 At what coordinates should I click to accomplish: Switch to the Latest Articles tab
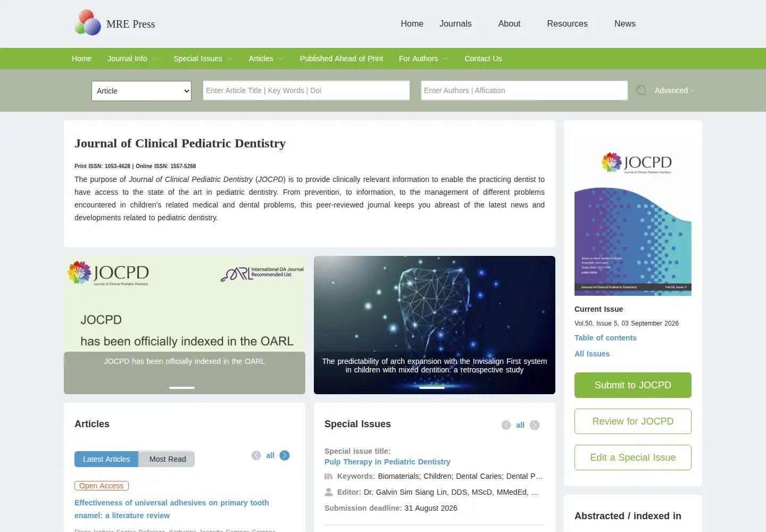(x=106, y=459)
